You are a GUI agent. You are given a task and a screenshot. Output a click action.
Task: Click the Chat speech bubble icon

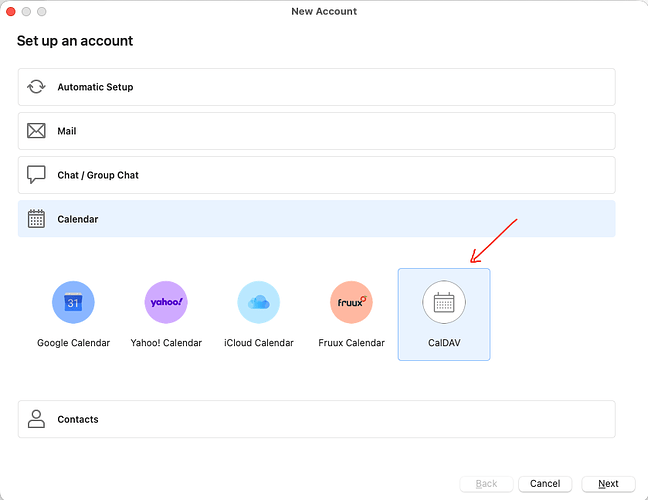[36, 175]
